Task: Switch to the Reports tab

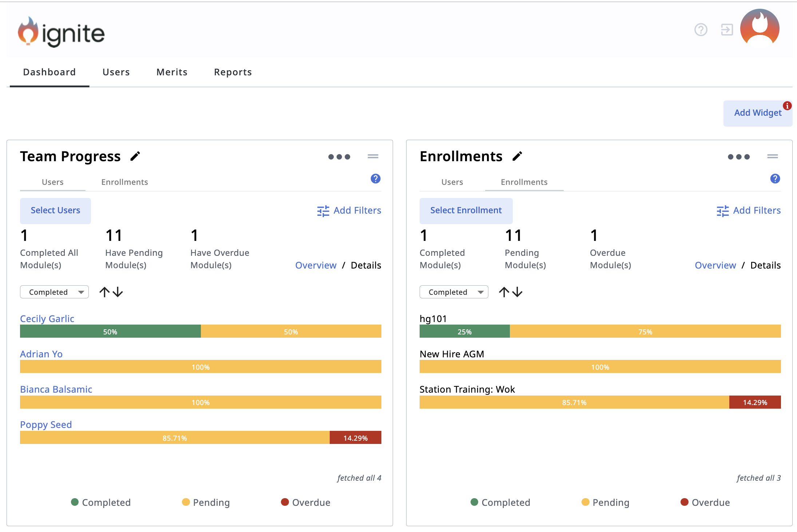Action: 233,72
